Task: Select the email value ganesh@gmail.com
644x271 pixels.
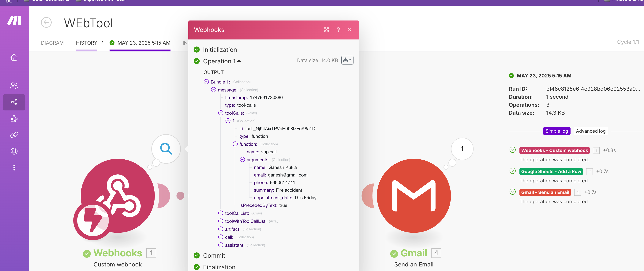Action: pyautogui.click(x=287, y=175)
